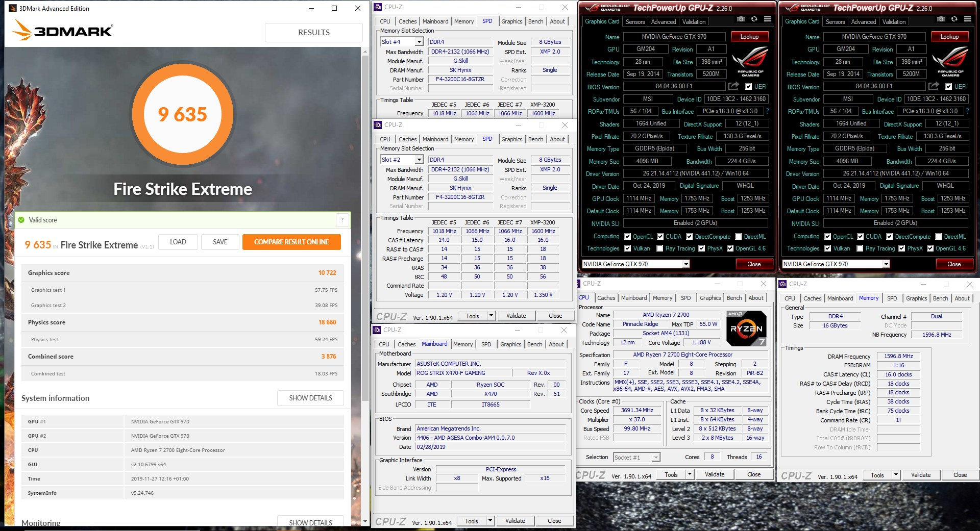The height and width of the screenshot is (531, 980).
Task: Click the title bar icon of CPU-Z Slot #2 window
Action: tap(378, 125)
